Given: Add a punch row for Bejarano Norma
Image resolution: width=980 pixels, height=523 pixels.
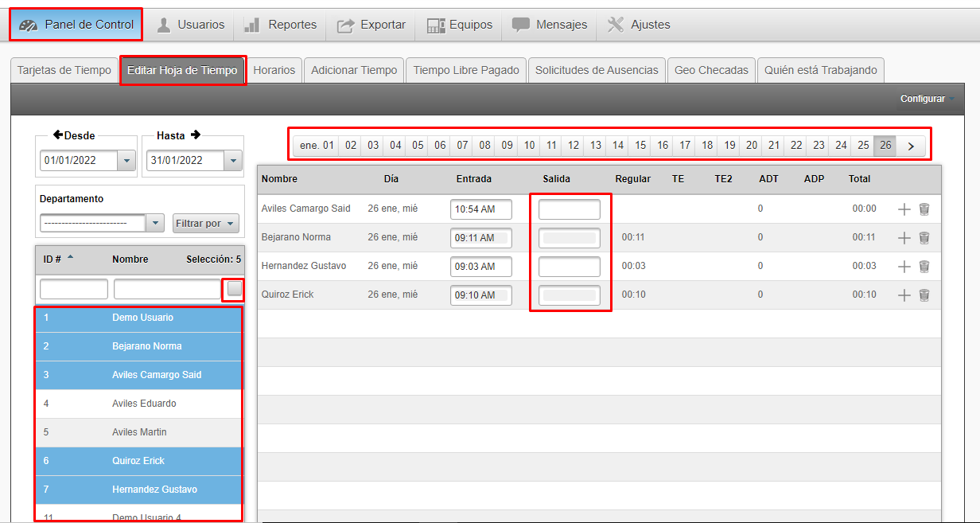Looking at the screenshot, I should [x=904, y=238].
